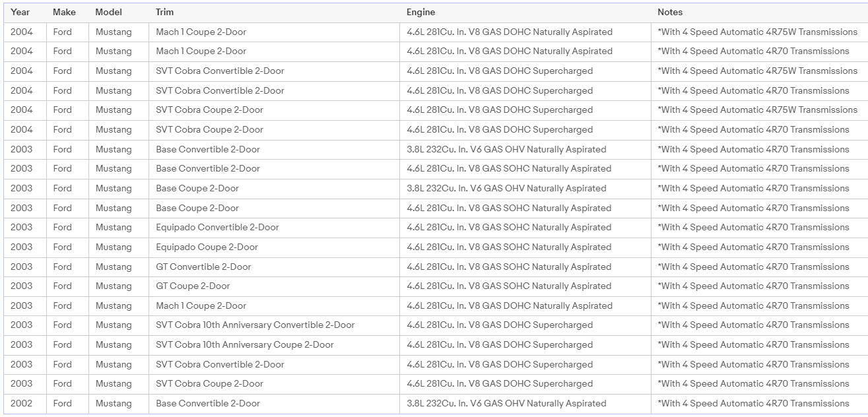
Task: Click the 2002 row's 3.8L V6 engine cell
Action: click(x=506, y=403)
